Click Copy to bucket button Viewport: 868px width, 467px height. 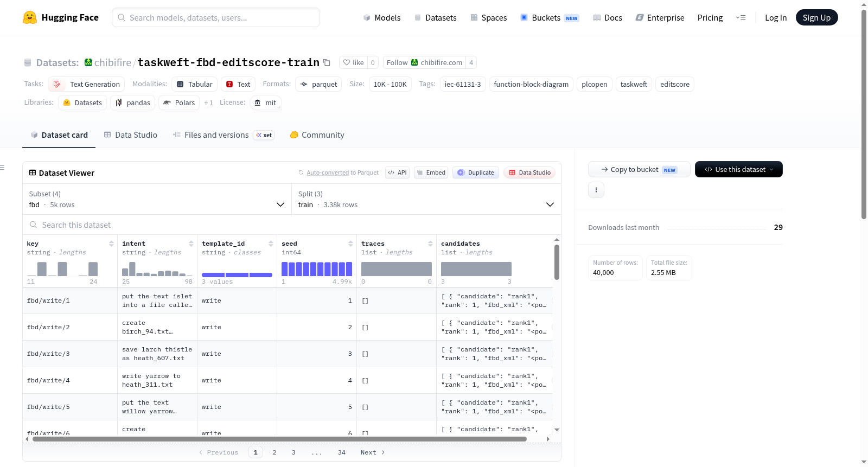pos(639,169)
